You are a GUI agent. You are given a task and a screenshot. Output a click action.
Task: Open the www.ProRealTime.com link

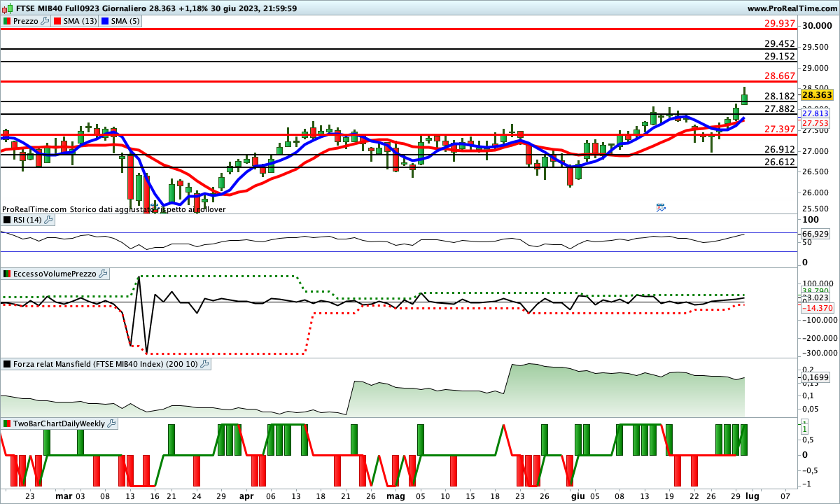(x=792, y=8)
